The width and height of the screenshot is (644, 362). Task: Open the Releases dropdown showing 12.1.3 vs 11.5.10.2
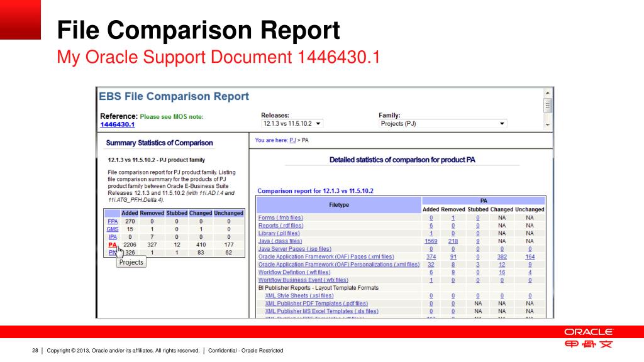(292, 124)
